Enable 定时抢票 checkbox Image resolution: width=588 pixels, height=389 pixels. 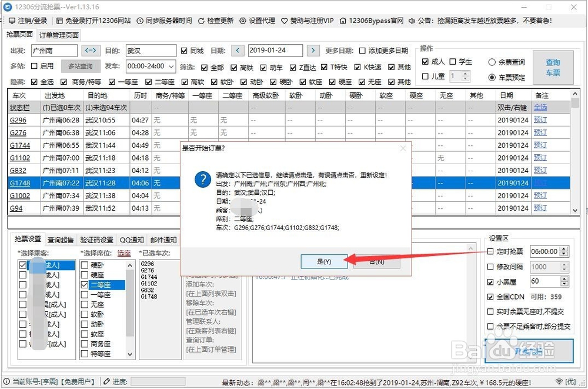tap(490, 251)
